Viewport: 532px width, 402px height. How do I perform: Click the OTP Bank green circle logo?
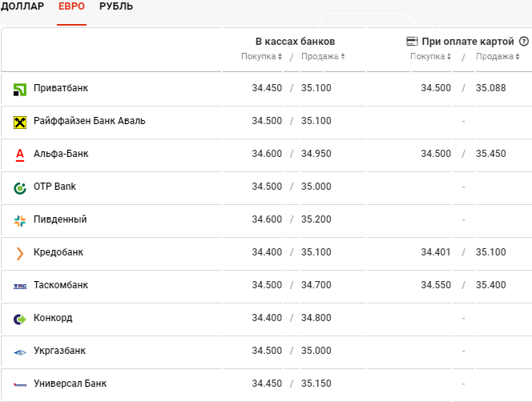20,188
